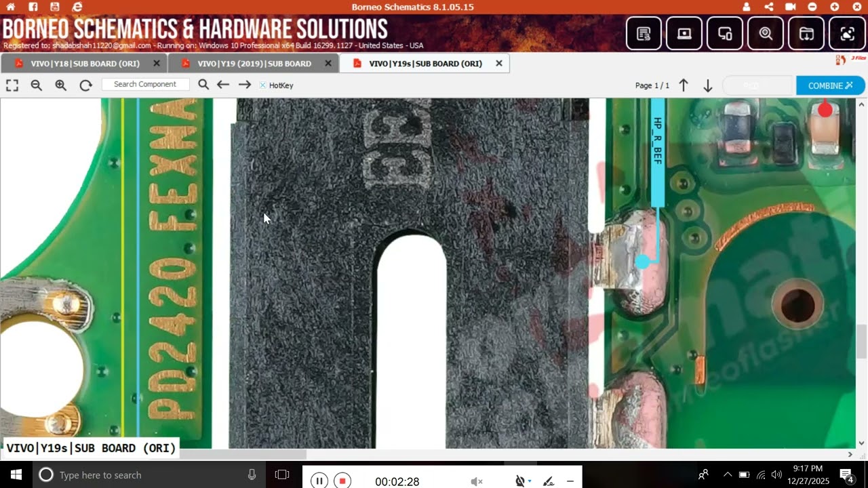
Task: Pause the screen recording
Action: tap(319, 481)
